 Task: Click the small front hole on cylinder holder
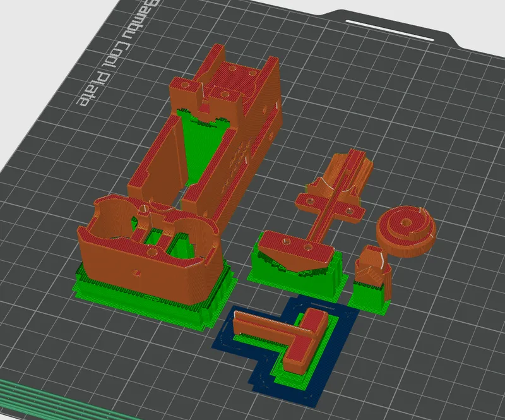click(x=137, y=273)
